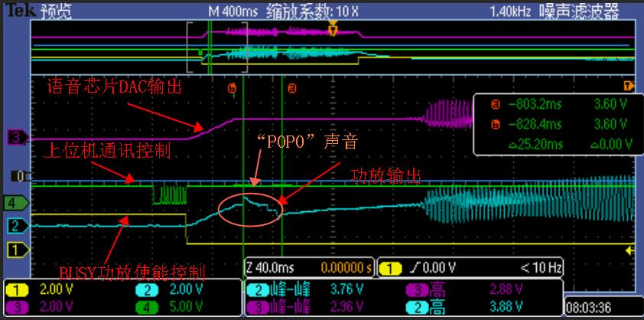
Task: Click the 0.00000 s delay readout
Action: [x=346, y=269]
